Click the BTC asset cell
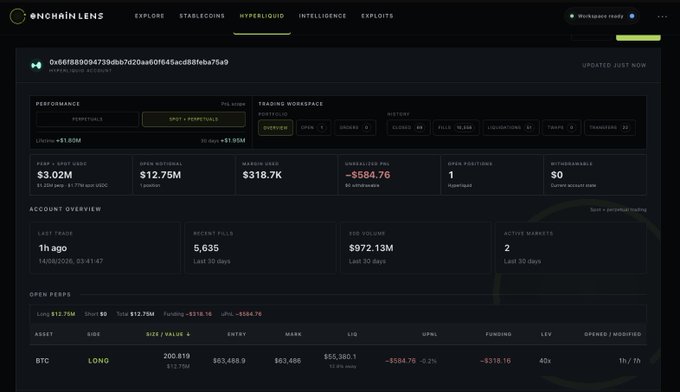 [42, 361]
